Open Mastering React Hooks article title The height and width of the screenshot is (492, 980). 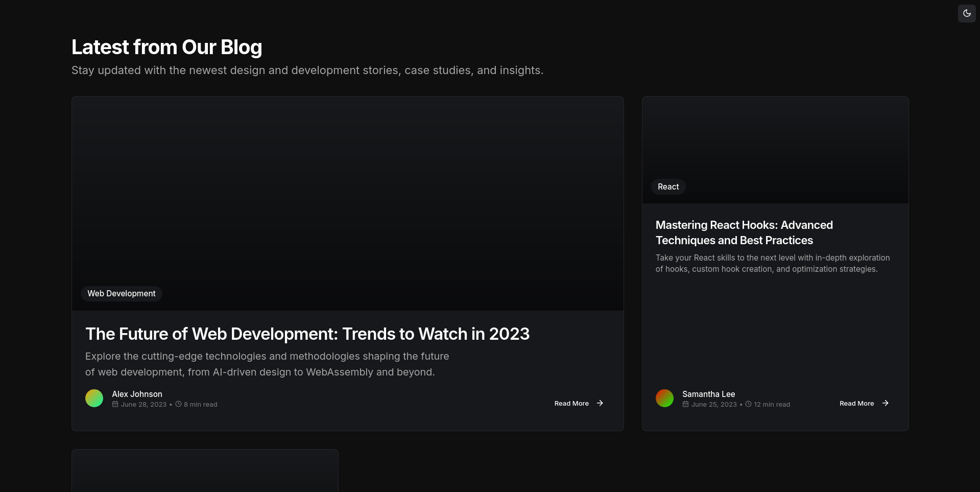[x=744, y=232]
